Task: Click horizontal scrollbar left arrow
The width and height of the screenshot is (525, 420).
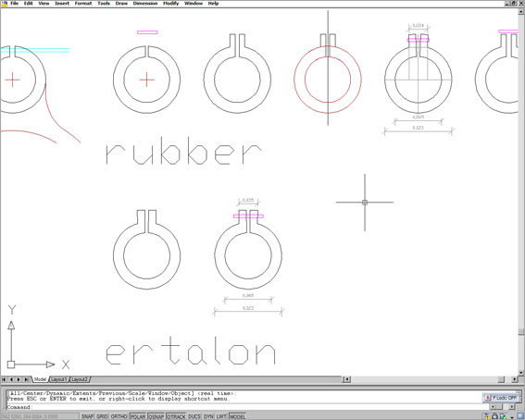Action: tap(346, 379)
